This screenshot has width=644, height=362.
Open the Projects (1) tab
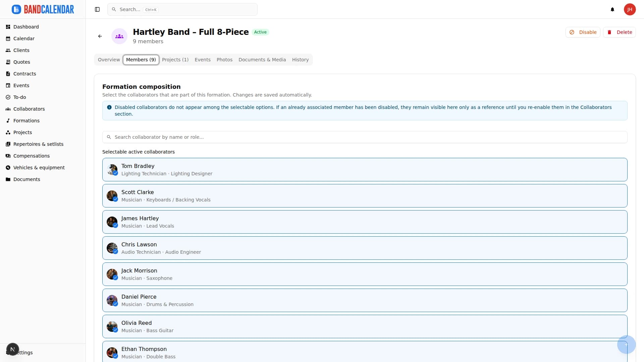[x=175, y=60]
